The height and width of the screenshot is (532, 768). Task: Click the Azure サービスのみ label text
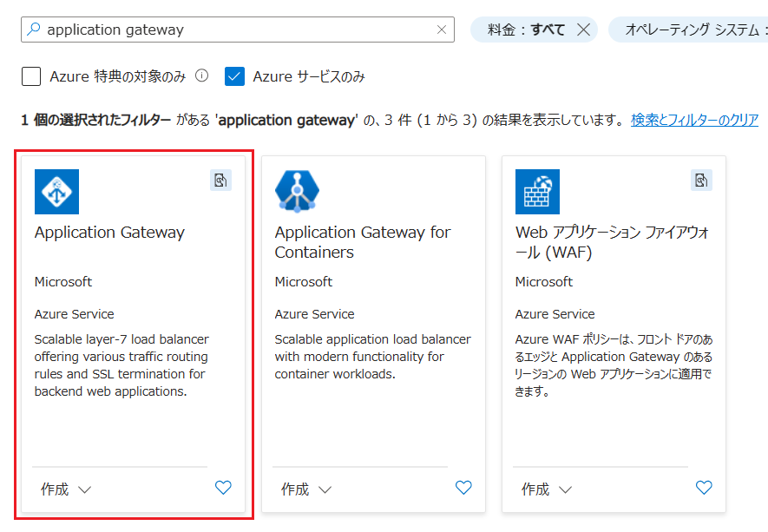(309, 76)
